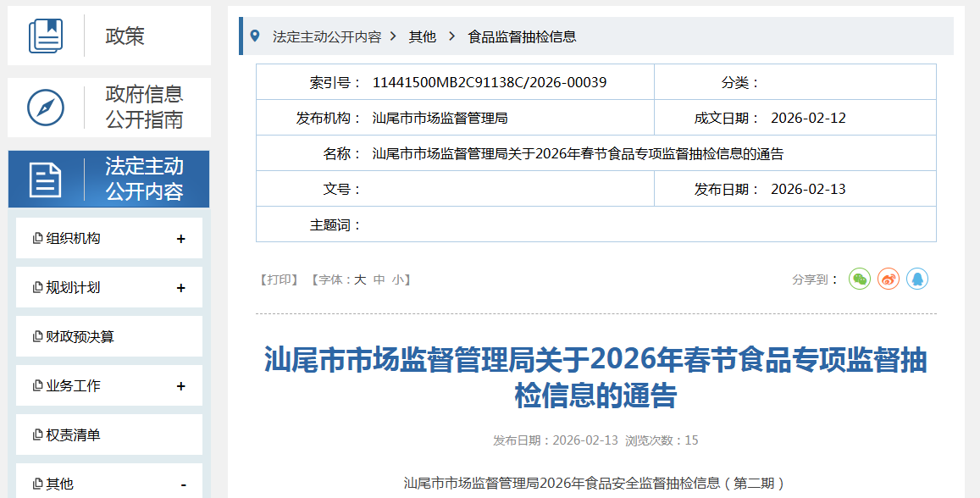Collapse the 其他 section with minus
Screen dimensions: 980x498
click(183, 485)
